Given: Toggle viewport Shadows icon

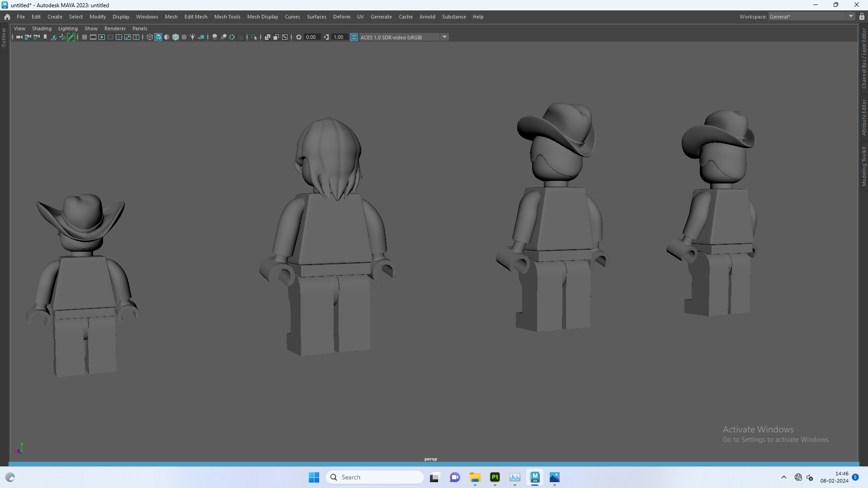Looking at the screenshot, I should [201, 37].
